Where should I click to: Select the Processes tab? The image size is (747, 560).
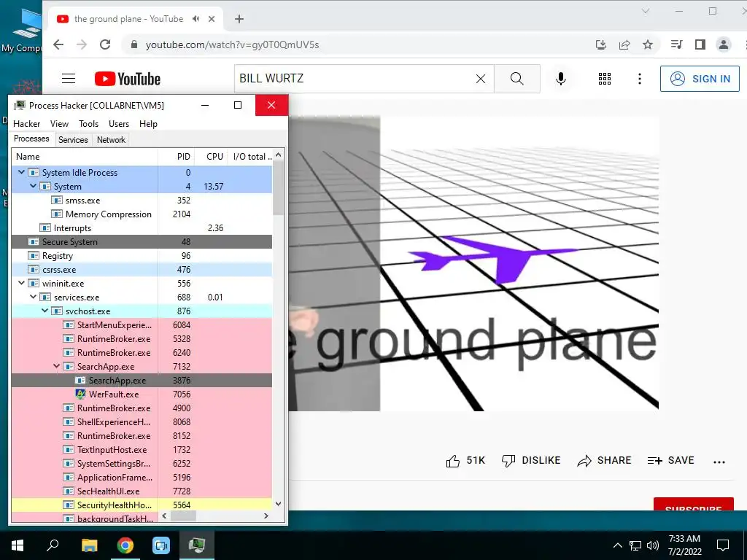[x=31, y=139]
